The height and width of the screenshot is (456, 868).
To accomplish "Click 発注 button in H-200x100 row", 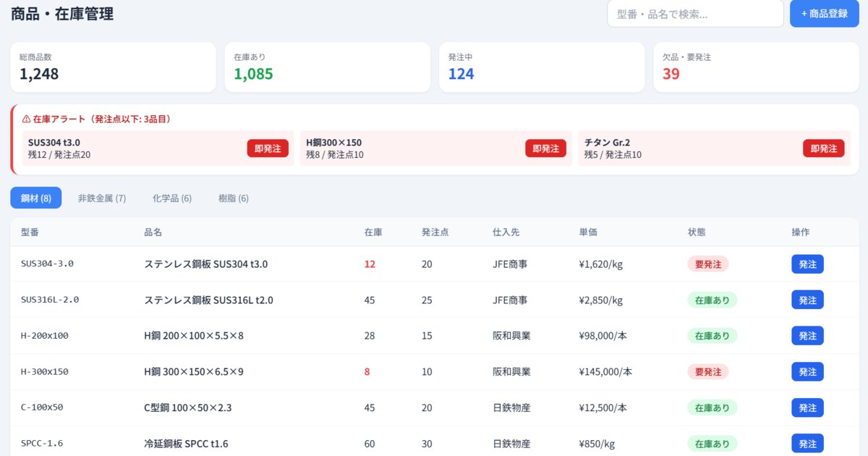I will point(807,336).
